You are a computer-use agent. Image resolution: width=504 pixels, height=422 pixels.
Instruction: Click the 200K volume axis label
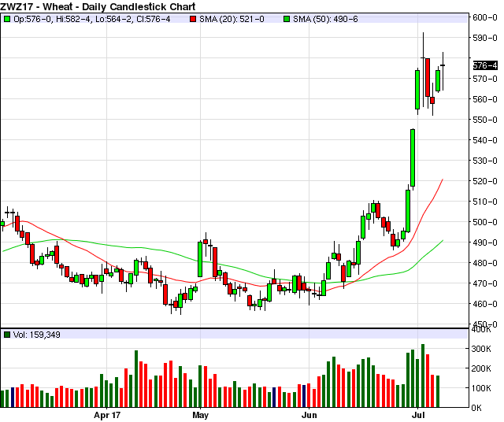(x=481, y=368)
